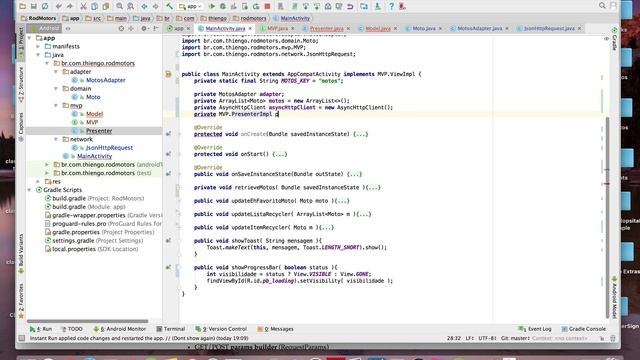Image resolution: width=640 pixels, height=360 pixels.
Task: Click the Debug app bug icon
Action: (223, 6)
